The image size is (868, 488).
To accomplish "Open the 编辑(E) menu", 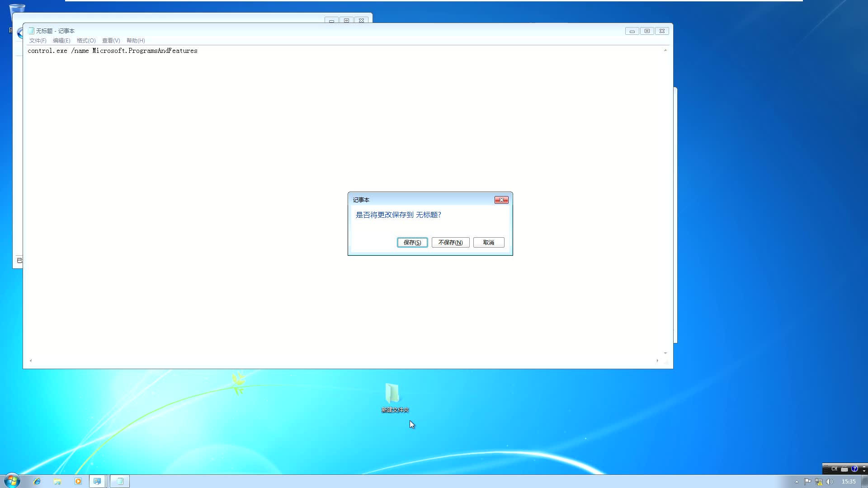I will (x=61, y=41).
